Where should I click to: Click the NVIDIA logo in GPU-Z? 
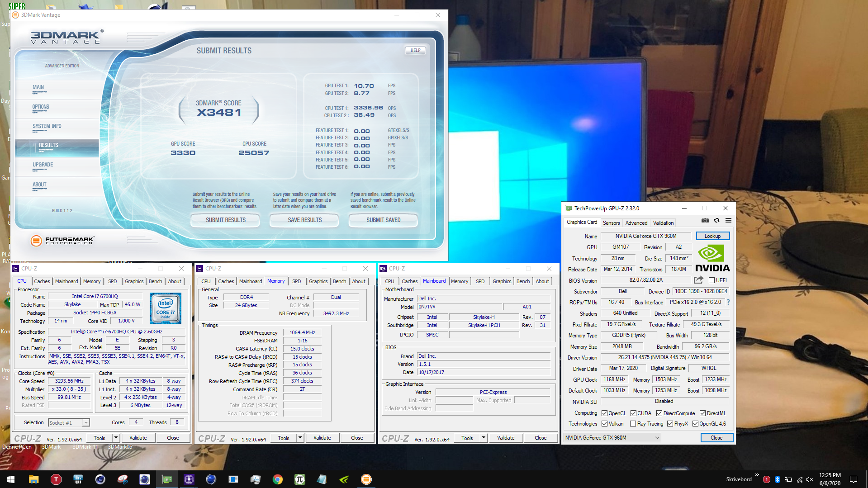point(712,258)
